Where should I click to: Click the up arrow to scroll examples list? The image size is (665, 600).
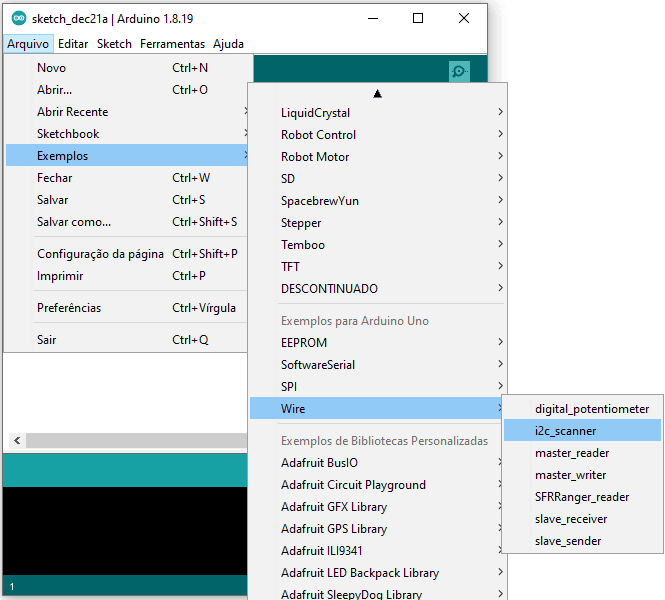[377, 94]
